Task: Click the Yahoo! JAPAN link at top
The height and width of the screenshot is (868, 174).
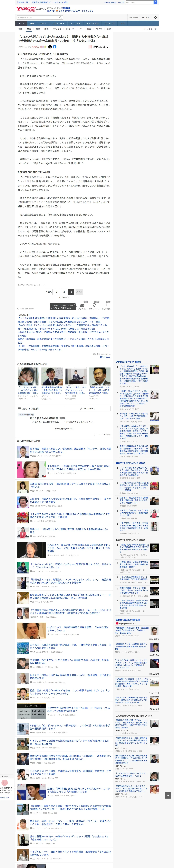Action: (110, 2)
